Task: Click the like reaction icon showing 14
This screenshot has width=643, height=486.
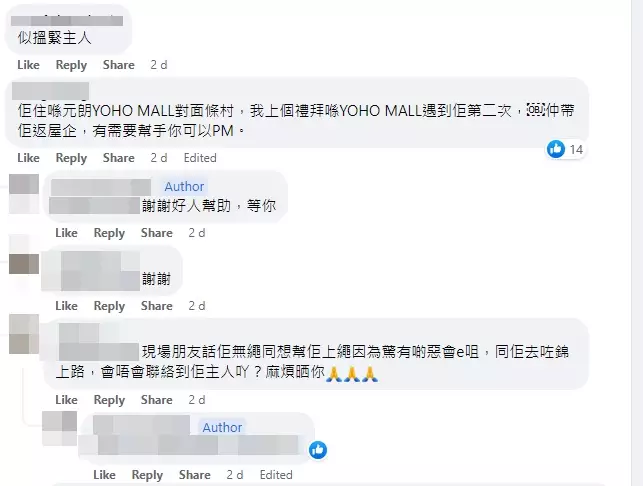Action: pyautogui.click(x=556, y=149)
